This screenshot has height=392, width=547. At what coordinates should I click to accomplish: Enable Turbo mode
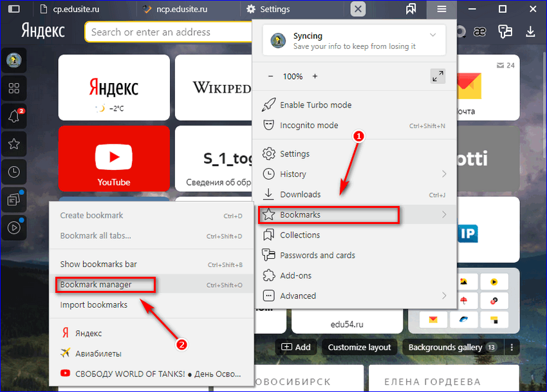pos(315,105)
